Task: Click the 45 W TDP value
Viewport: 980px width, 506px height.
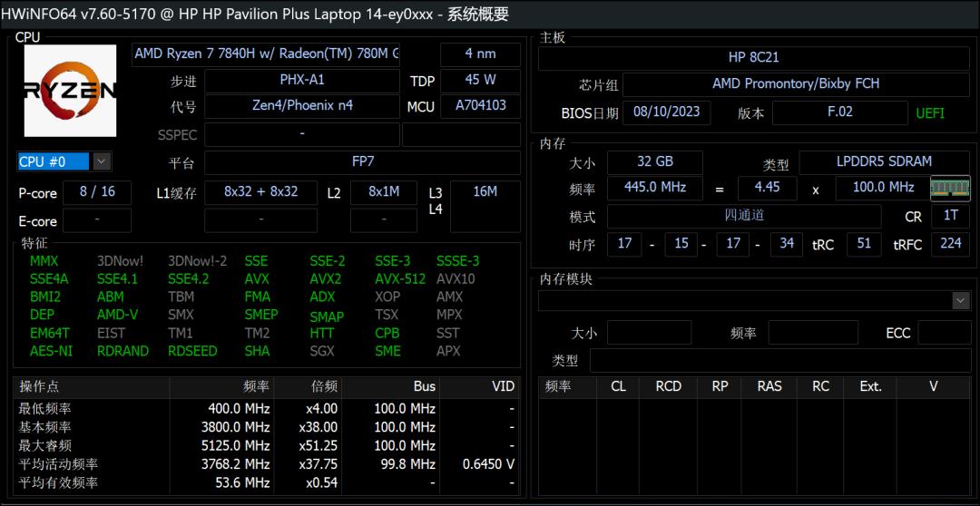Action: 480,81
